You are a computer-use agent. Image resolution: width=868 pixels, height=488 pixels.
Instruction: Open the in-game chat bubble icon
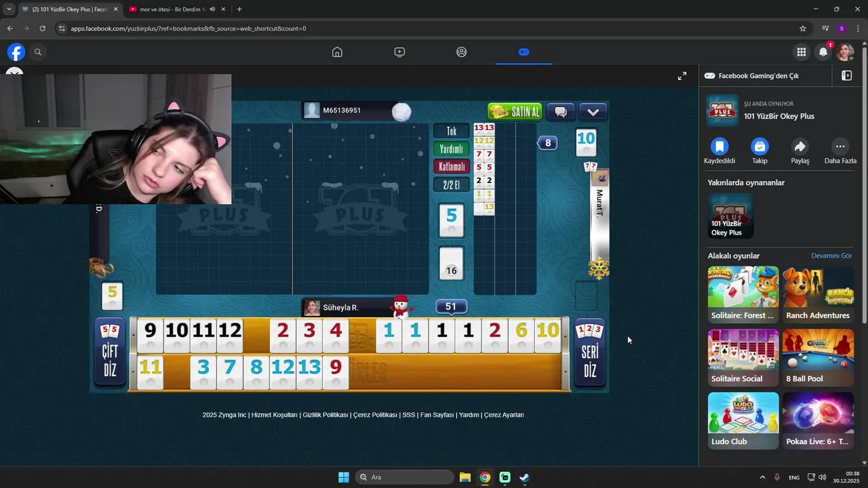561,112
